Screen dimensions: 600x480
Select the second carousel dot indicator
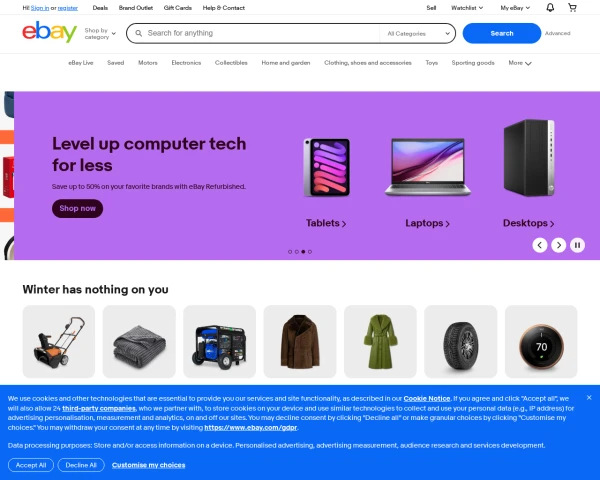click(x=297, y=252)
